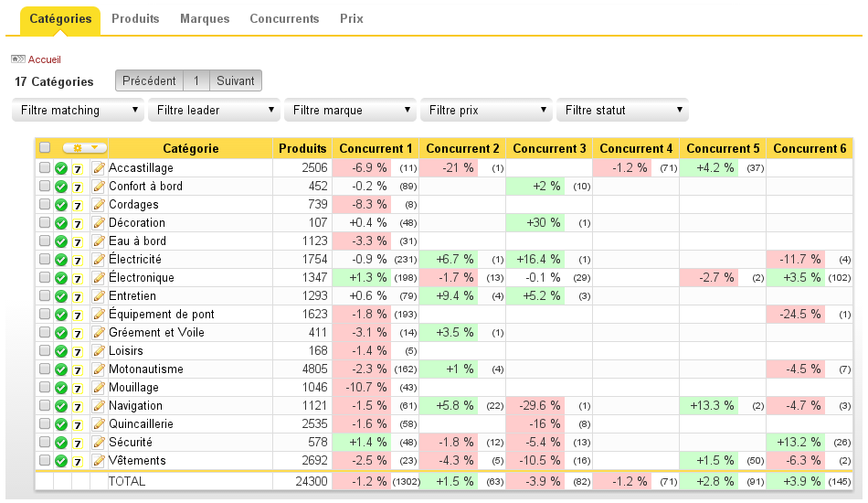Open the Accastillage category name

141,168
